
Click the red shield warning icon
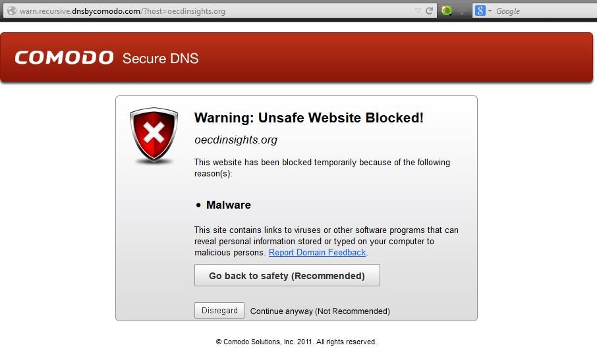point(154,136)
